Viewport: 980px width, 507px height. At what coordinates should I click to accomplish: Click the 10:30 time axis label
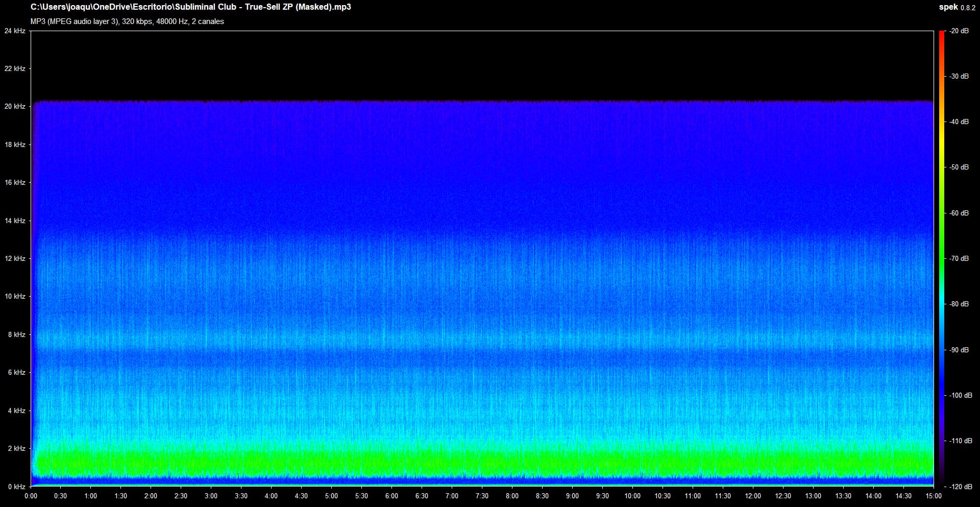coord(663,496)
